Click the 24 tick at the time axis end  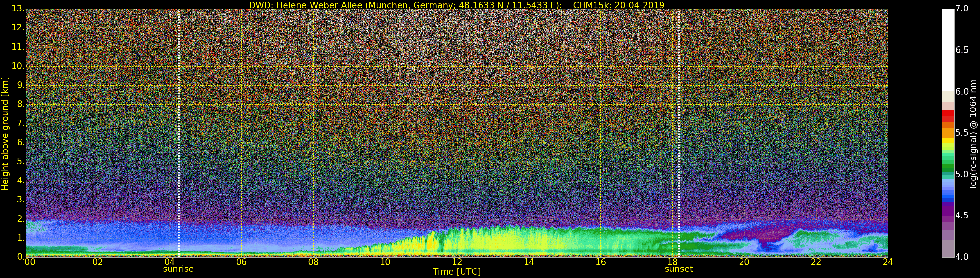(x=888, y=262)
